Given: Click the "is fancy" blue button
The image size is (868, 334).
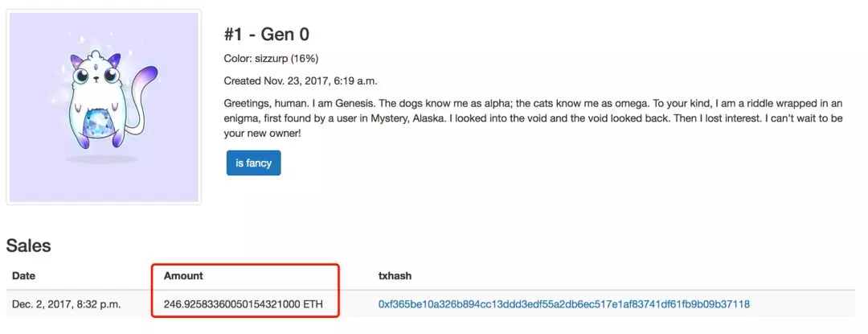Looking at the screenshot, I should coord(253,163).
